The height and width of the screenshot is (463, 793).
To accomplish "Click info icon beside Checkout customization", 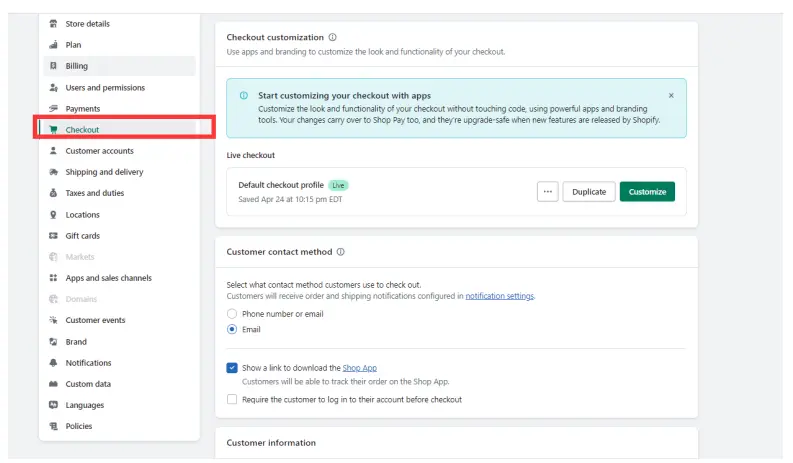I will [x=333, y=37].
